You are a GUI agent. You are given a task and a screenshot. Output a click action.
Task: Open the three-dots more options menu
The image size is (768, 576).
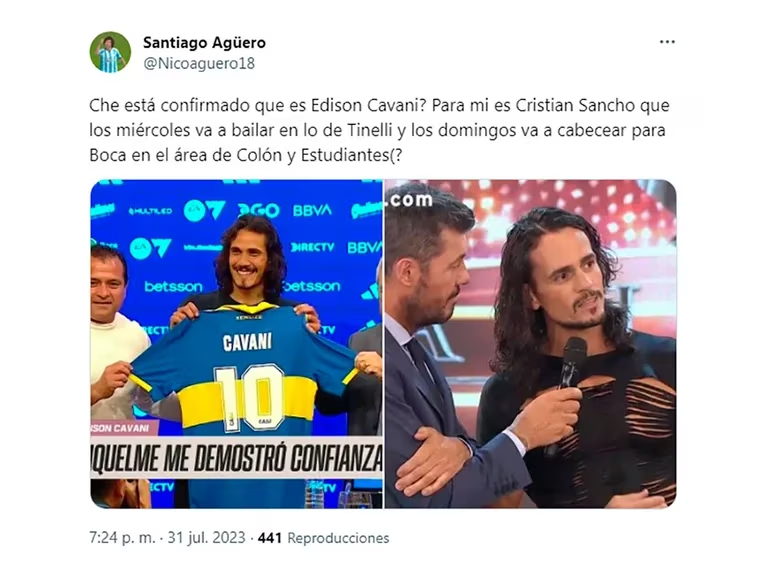(x=667, y=42)
